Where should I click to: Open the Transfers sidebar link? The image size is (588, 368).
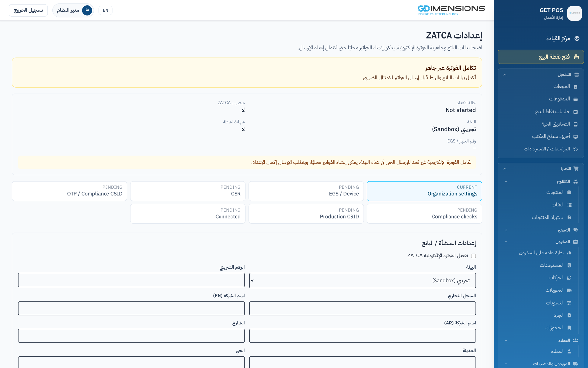point(554,290)
